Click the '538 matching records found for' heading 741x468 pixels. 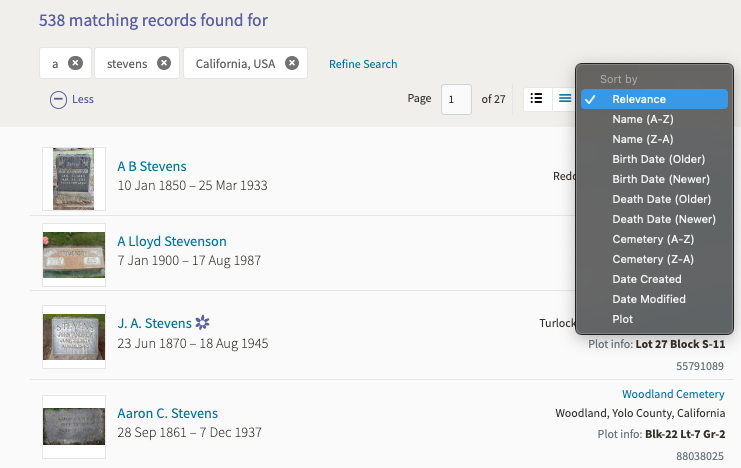pos(153,20)
